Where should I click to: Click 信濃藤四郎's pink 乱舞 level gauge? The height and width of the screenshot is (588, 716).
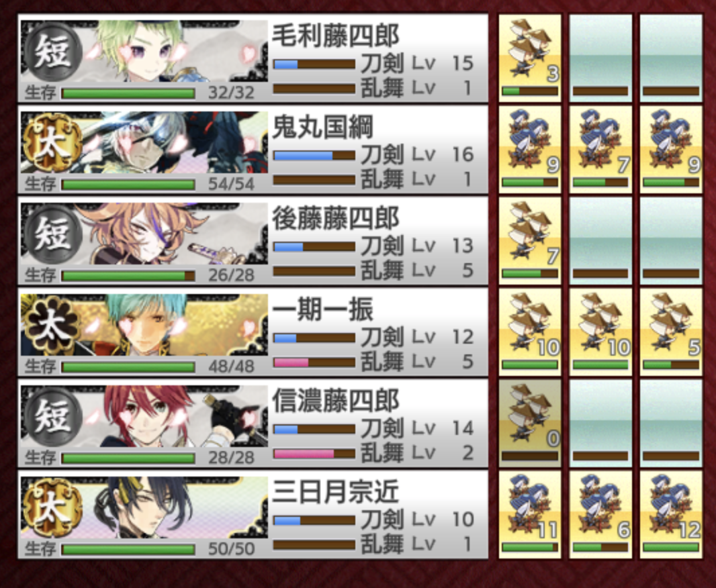pyautogui.click(x=314, y=454)
